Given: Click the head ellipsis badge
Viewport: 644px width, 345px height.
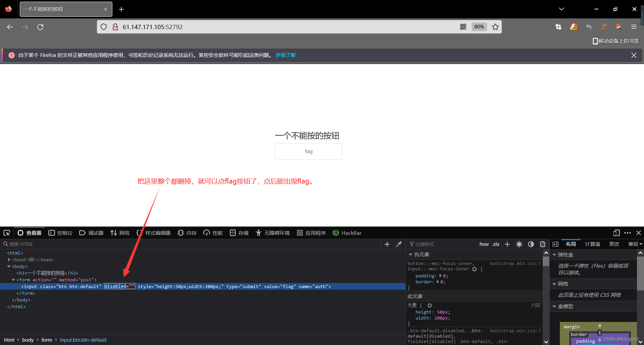Looking at the screenshot, I should click(x=32, y=260).
